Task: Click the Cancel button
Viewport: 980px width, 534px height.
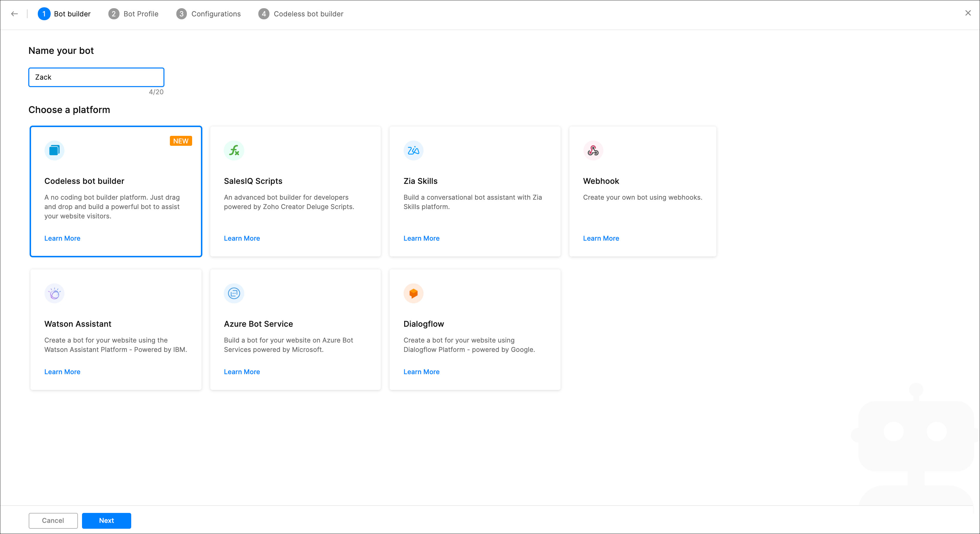Action: click(53, 520)
